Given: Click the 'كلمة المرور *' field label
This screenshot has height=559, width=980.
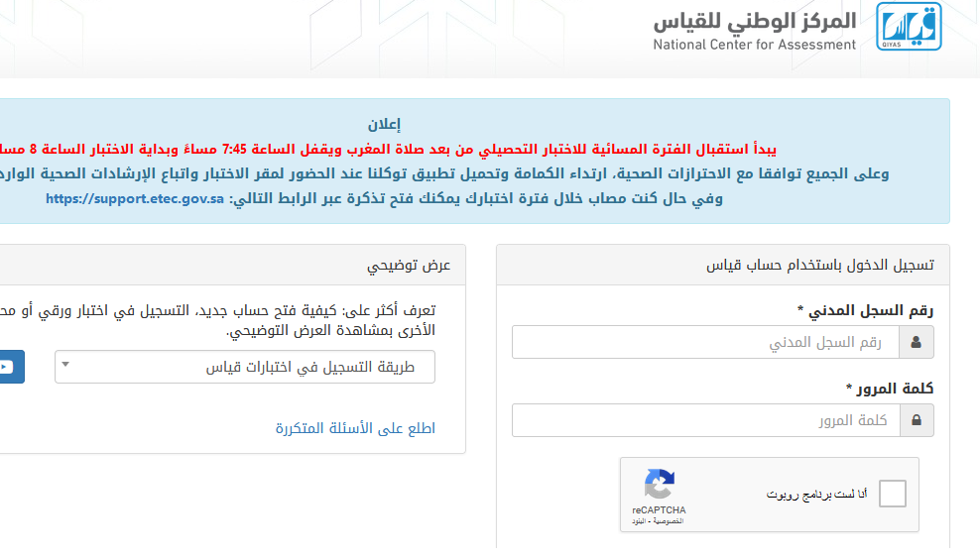Looking at the screenshot, I should pyautogui.click(x=890, y=389).
